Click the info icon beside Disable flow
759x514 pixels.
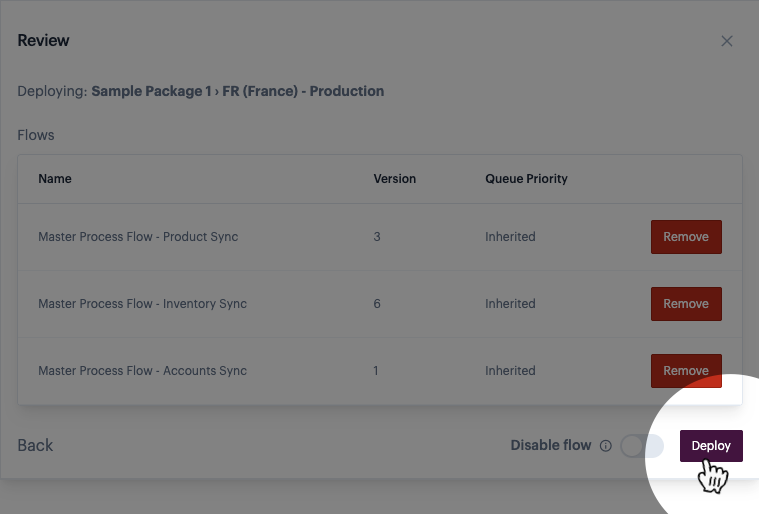605,446
